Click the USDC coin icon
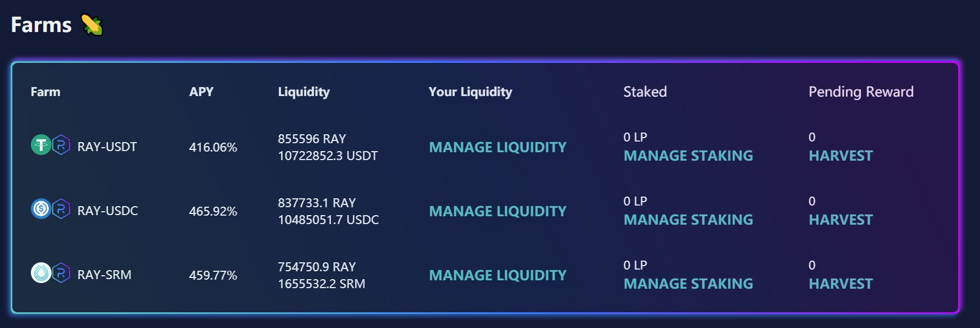This screenshot has width=980, height=328. [x=40, y=209]
